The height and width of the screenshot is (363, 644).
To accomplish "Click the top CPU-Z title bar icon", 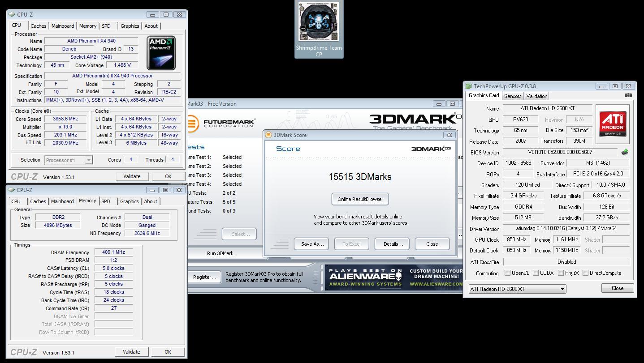I will coord(12,14).
